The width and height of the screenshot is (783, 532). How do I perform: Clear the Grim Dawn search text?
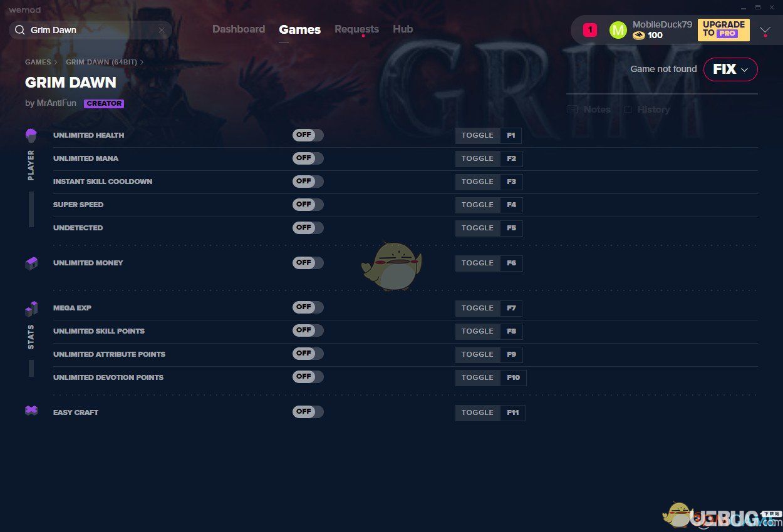click(162, 30)
